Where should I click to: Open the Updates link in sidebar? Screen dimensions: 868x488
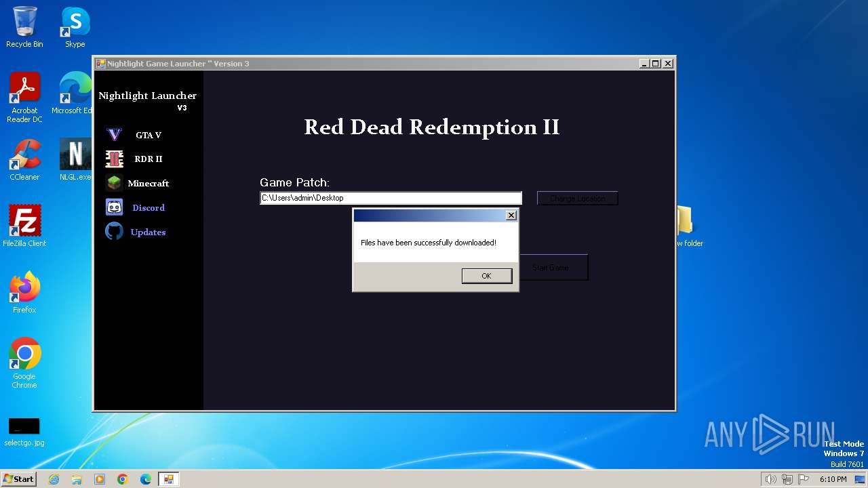[x=148, y=232]
